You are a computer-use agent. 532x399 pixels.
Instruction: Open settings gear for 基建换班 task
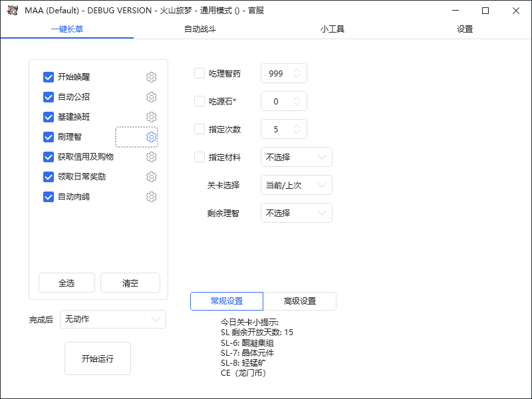(x=151, y=117)
